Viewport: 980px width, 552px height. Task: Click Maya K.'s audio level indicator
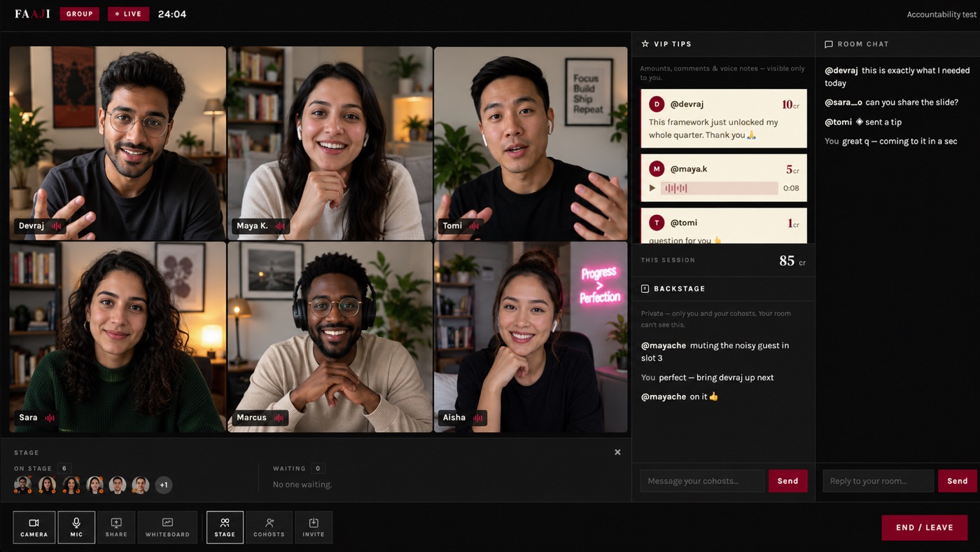280,226
